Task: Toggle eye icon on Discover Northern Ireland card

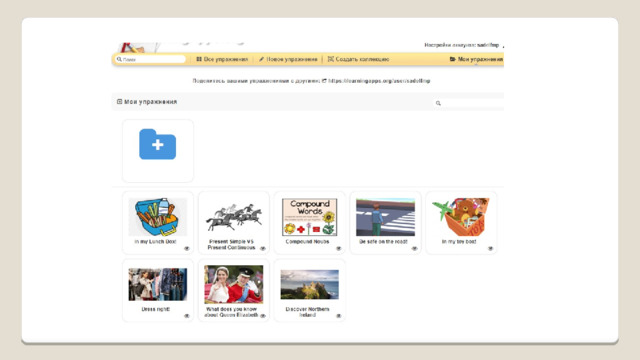Action: [x=338, y=316]
